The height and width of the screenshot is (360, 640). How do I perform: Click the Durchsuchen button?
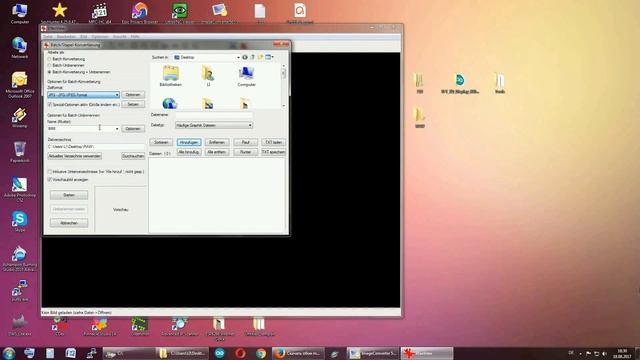tap(133, 156)
